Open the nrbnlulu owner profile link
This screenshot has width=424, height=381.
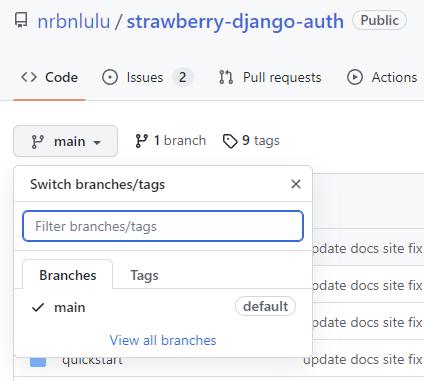[74, 21]
